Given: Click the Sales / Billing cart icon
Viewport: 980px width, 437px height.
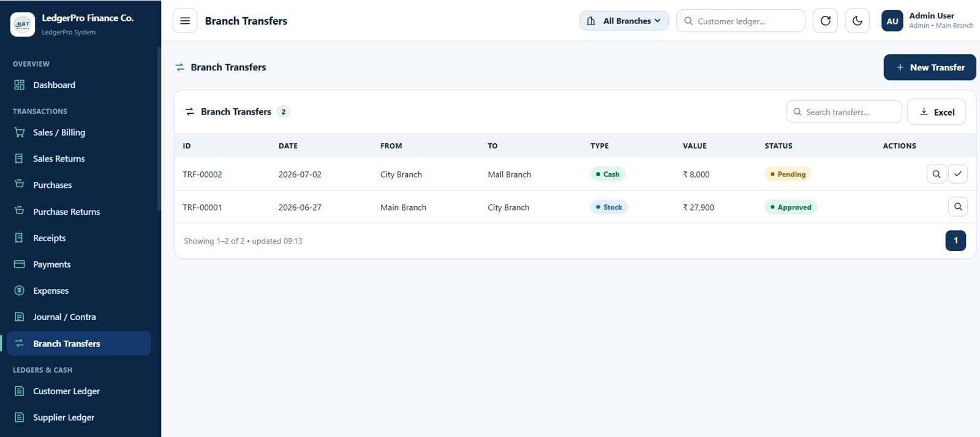Looking at the screenshot, I should [x=20, y=132].
